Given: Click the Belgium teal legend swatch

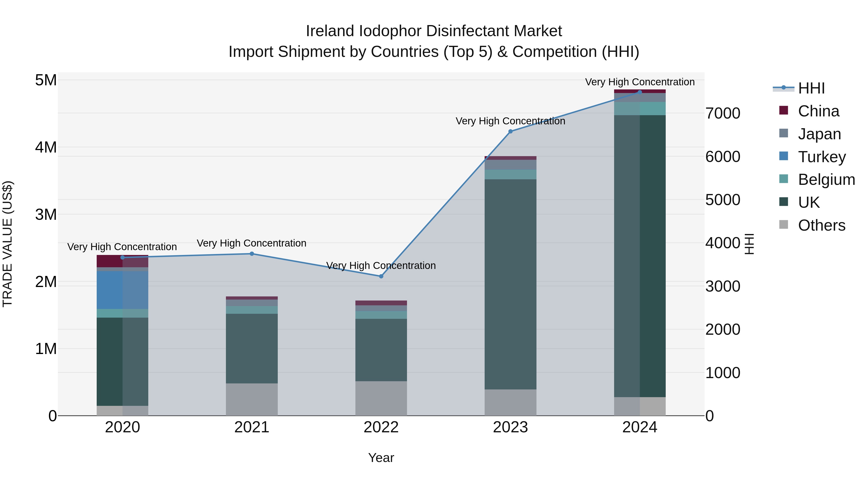Looking at the screenshot, I should (x=784, y=179).
